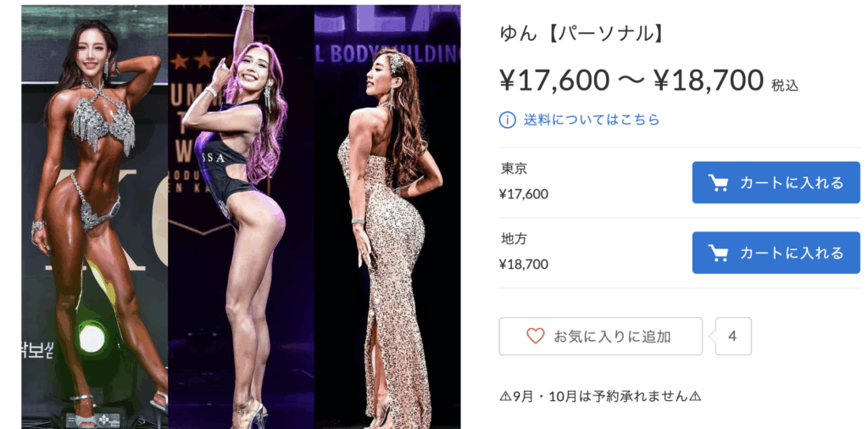Viewport: 868px width, 429px height.
Task: Click the favorites count badge showing 4
Action: tap(733, 336)
